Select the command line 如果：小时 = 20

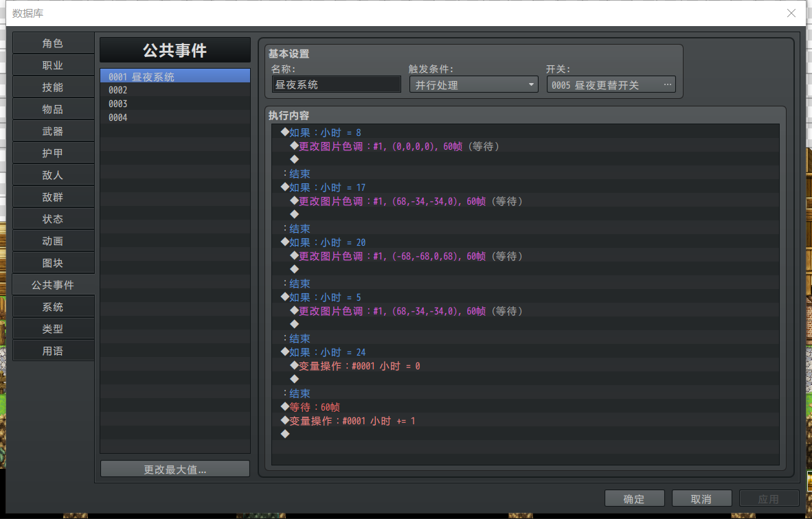[526, 242]
